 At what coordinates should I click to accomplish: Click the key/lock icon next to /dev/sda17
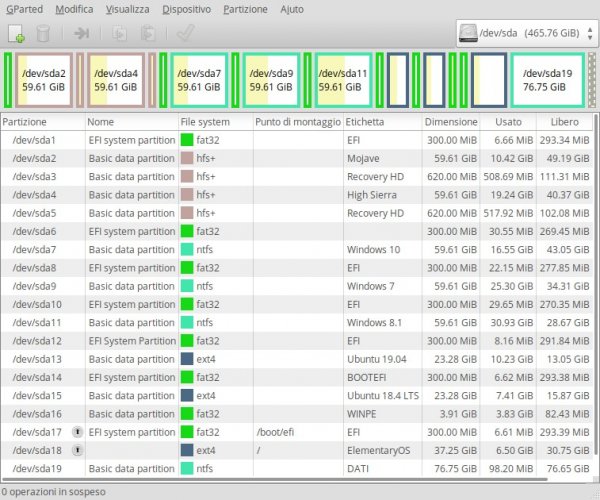[77, 432]
